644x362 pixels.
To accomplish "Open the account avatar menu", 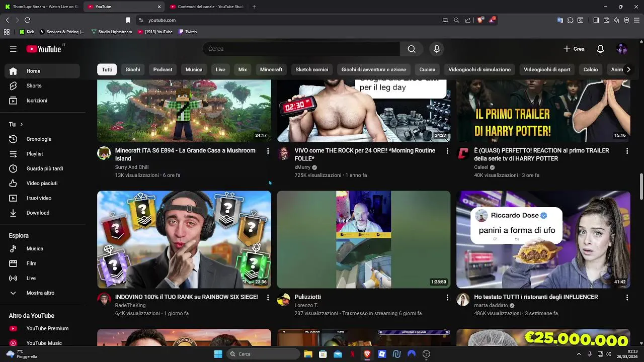I will [622, 49].
